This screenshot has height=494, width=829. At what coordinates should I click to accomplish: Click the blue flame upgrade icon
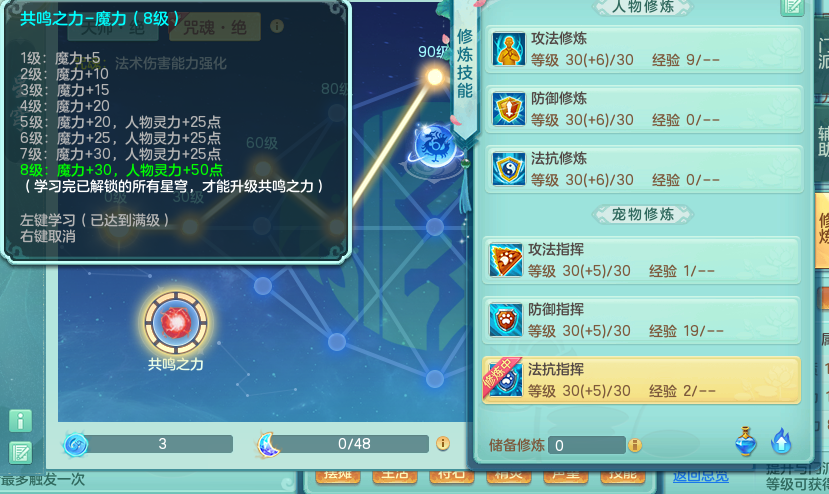(x=781, y=441)
